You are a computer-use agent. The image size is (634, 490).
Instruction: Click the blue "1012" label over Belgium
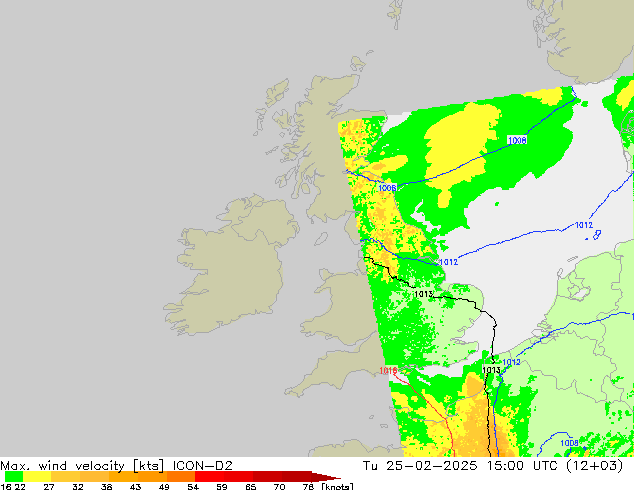[x=511, y=362]
